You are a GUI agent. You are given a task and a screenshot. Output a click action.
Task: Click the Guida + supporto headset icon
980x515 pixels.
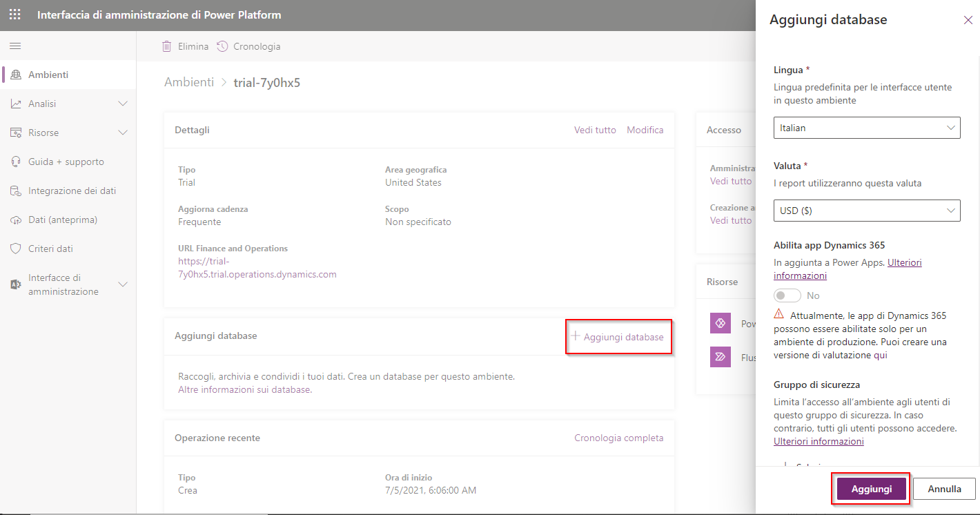click(x=16, y=162)
